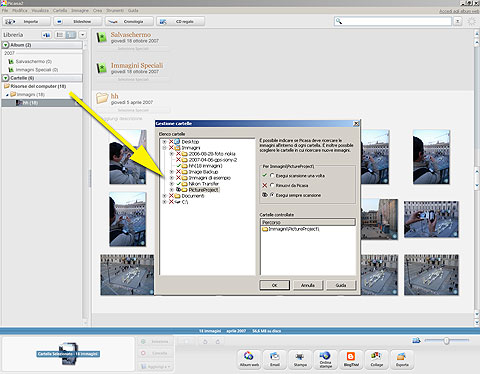Open the BlogThis! icon
This screenshot has width=480, height=374.
pos(351,359)
